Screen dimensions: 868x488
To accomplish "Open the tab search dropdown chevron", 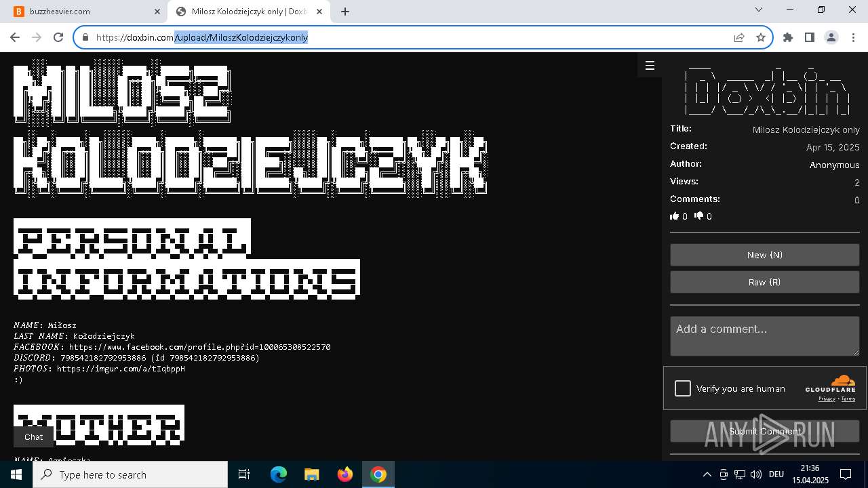I will click(x=759, y=9).
